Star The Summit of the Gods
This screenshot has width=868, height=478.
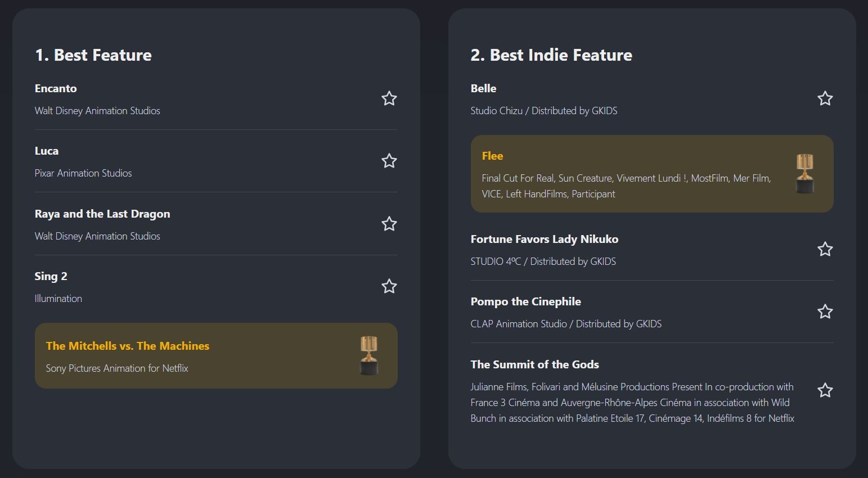(x=825, y=390)
